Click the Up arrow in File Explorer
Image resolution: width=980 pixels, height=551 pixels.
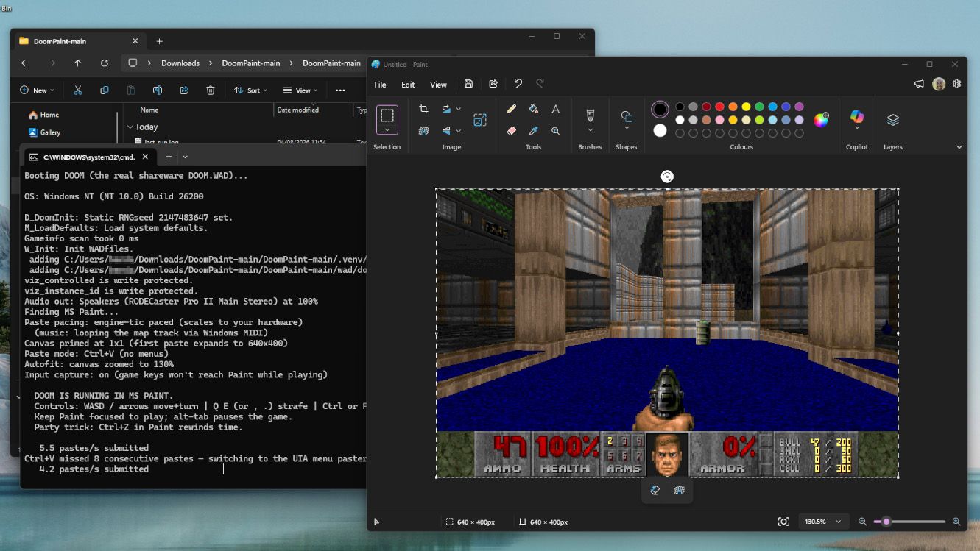pyautogui.click(x=77, y=63)
